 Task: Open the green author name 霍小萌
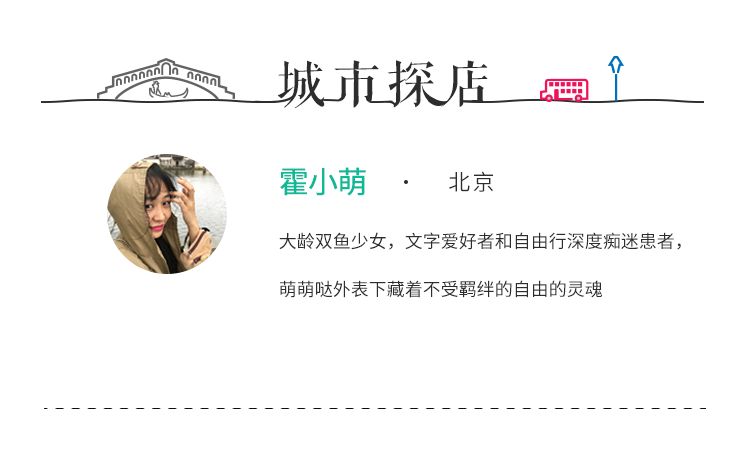[x=323, y=182]
